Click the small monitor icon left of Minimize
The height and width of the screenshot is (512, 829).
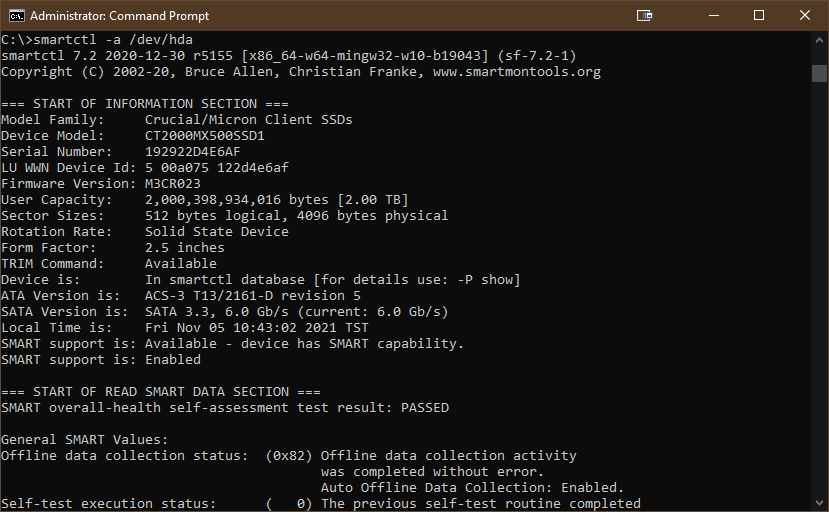point(646,15)
